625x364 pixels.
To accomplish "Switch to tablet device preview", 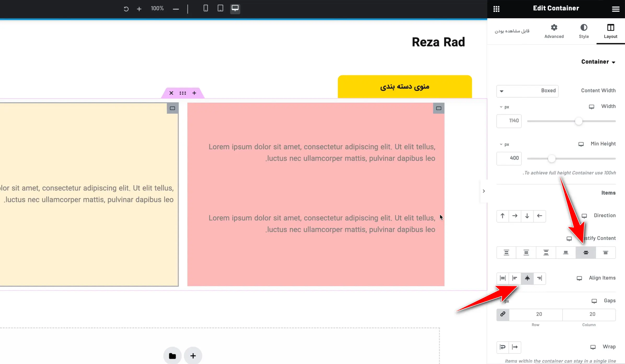I will tap(220, 8).
